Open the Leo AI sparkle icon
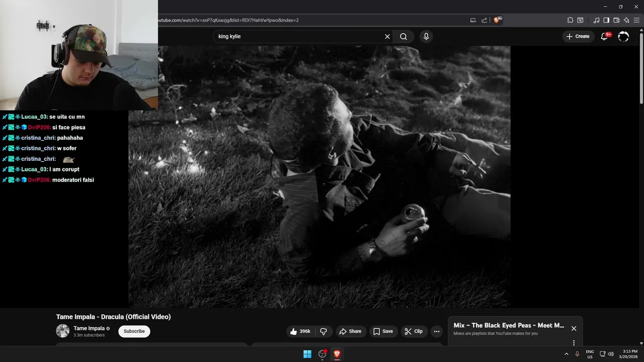 [626, 20]
